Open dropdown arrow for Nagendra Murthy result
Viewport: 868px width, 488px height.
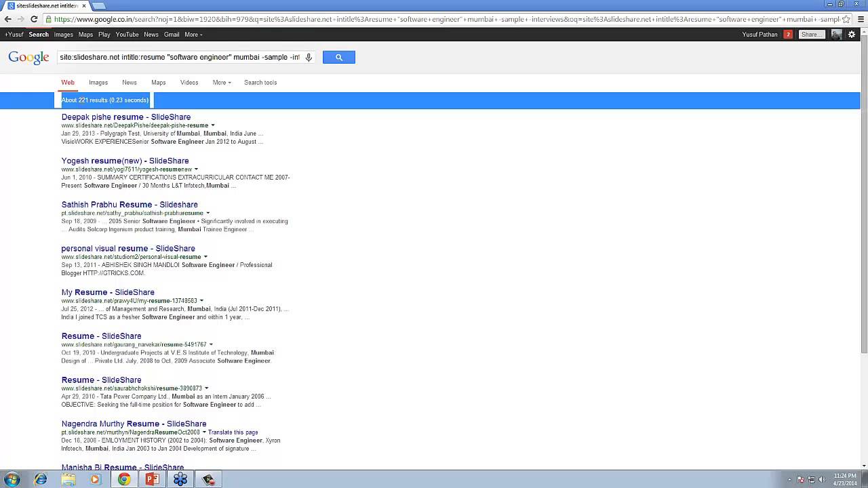(x=204, y=432)
